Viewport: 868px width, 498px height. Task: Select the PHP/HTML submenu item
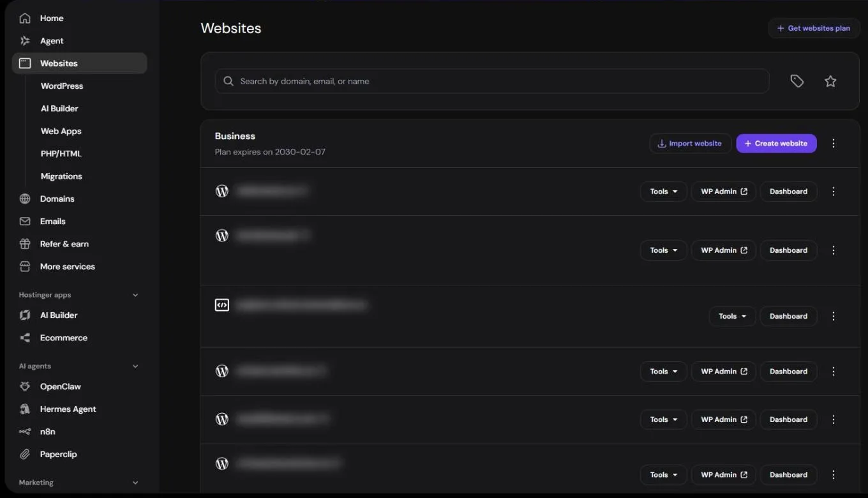pyautogui.click(x=61, y=154)
